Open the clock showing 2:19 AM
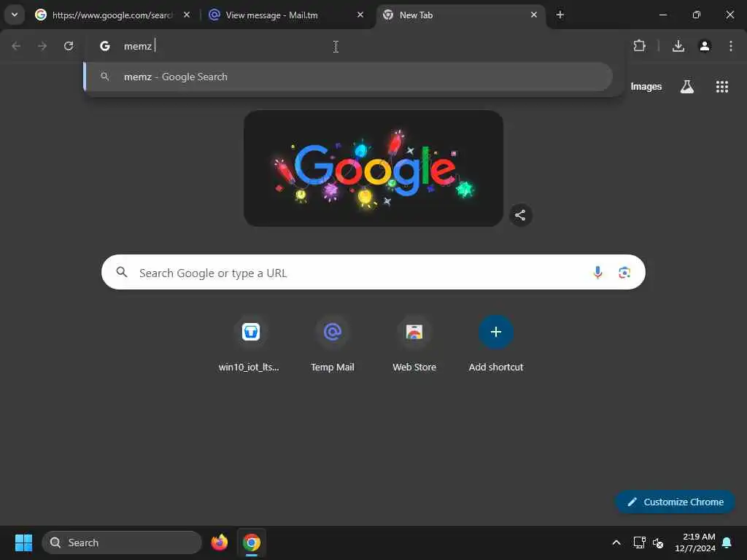Image resolution: width=747 pixels, height=560 pixels. pos(695,542)
